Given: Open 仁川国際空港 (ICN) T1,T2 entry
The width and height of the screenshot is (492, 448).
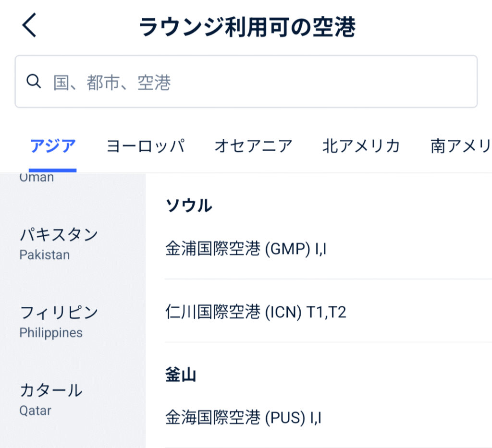Looking at the screenshot, I should (256, 313).
